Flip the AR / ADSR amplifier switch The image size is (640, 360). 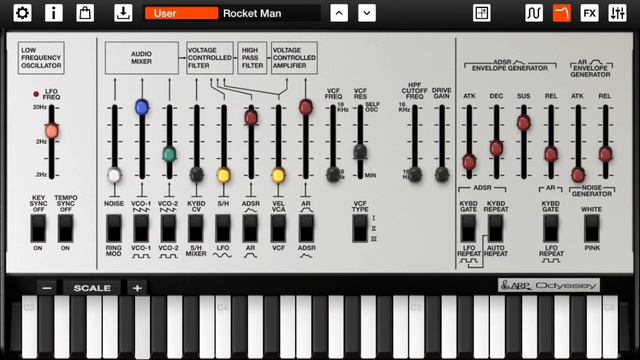point(306,228)
